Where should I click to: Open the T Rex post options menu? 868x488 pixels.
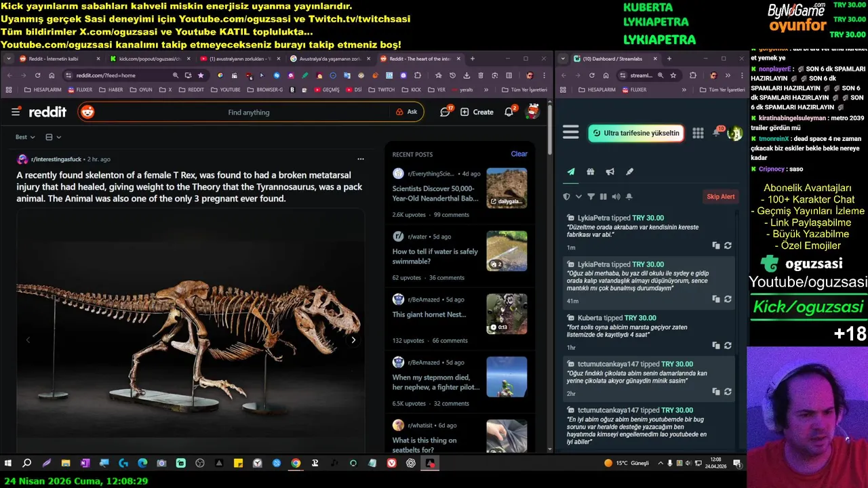point(361,159)
